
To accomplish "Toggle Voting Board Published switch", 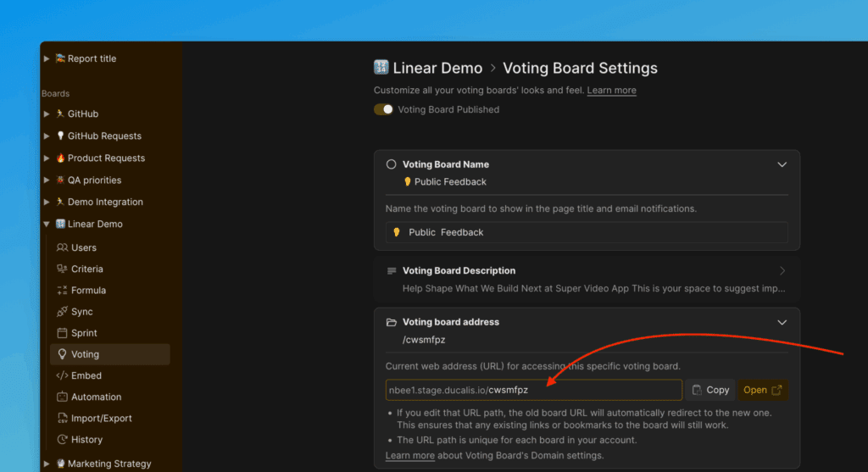I will [383, 109].
